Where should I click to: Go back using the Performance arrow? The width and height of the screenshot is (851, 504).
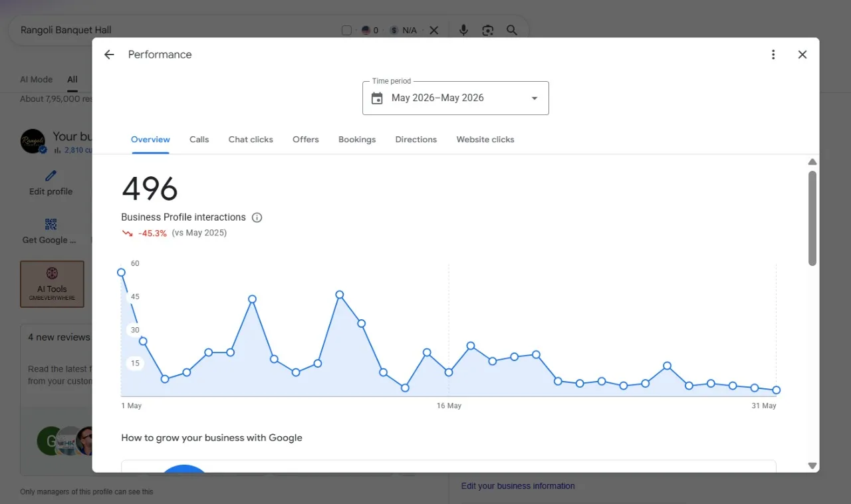click(x=109, y=55)
